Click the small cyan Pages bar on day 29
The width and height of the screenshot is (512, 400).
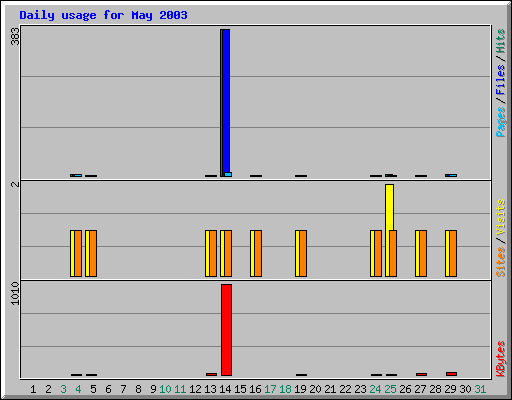[453, 175]
